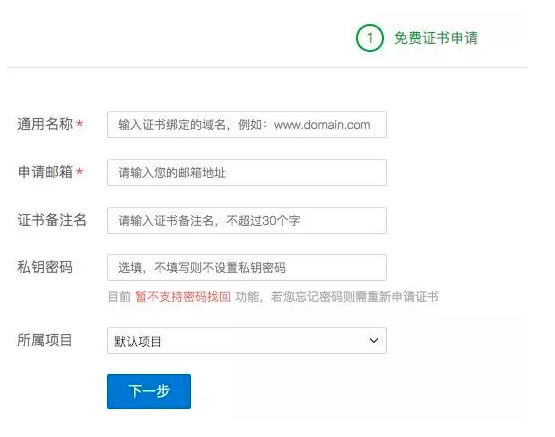Expand the chevron arrow of 默认项目 select

(374, 340)
